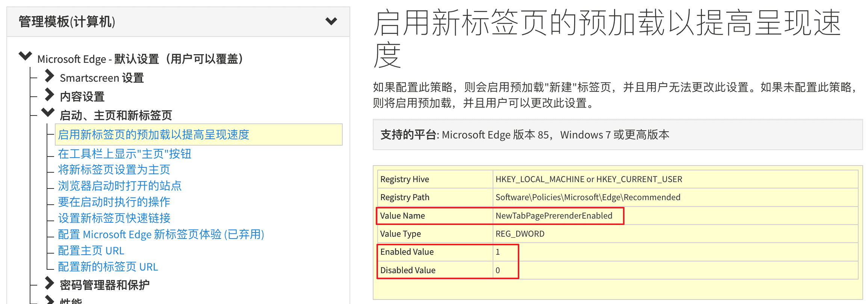Screen dimensions: 868x304
Task: Open 配置主页 URL policy
Action: (x=91, y=251)
